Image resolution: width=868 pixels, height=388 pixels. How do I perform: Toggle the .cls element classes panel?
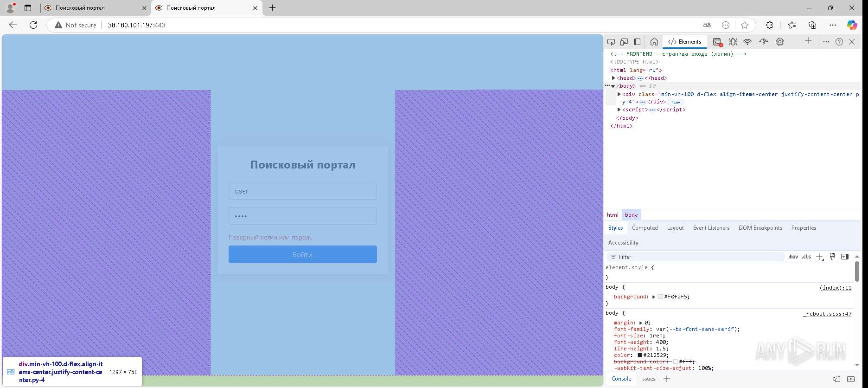807,257
